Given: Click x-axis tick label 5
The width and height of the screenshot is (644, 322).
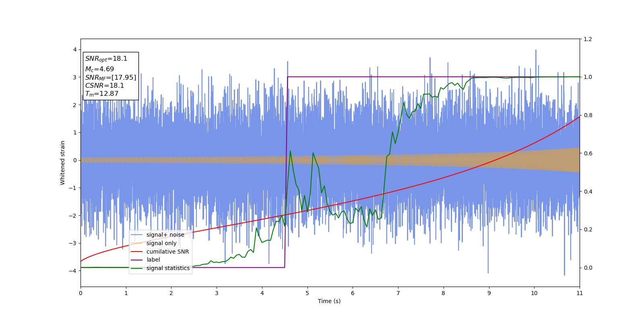Looking at the screenshot, I should pyautogui.click(x=308, y=293).
